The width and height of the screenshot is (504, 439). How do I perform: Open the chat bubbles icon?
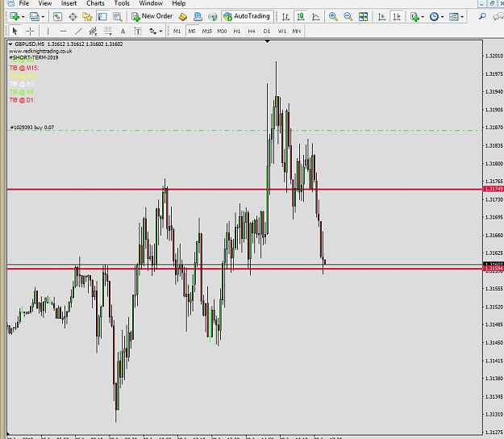point(498,16)
